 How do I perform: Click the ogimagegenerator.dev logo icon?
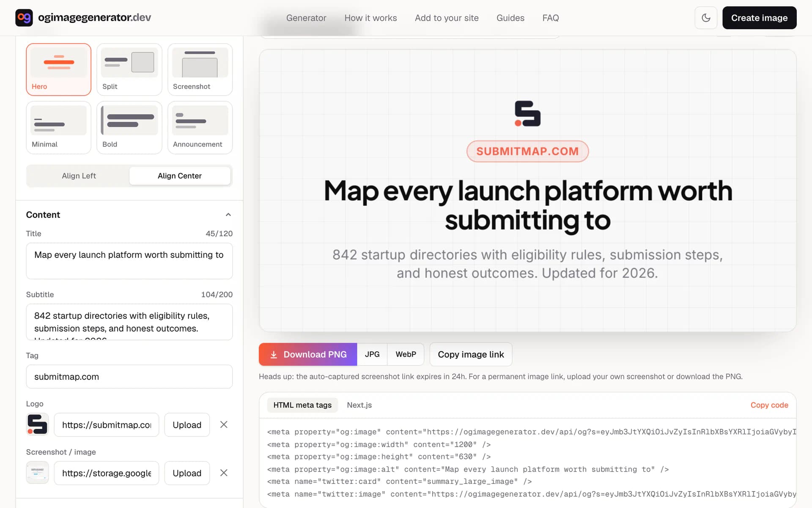(24, 17)
